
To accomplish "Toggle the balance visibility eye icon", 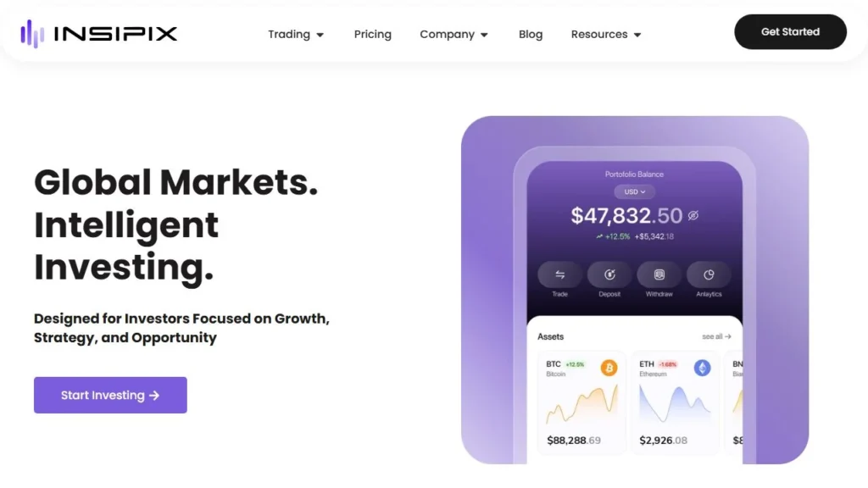I will click(693, 215).
